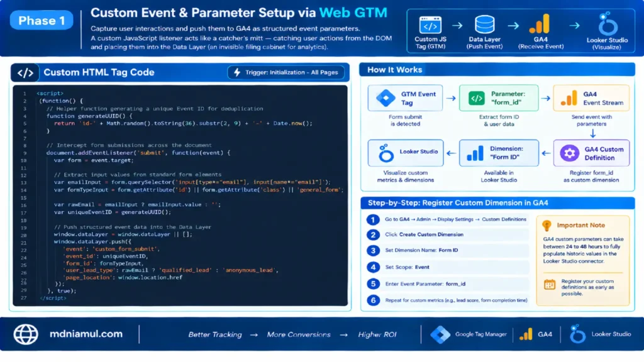Click the var uniqueEventID = generateUUID() line
Image resolution: width=644 pixels, height=362 pixels.
112,212
